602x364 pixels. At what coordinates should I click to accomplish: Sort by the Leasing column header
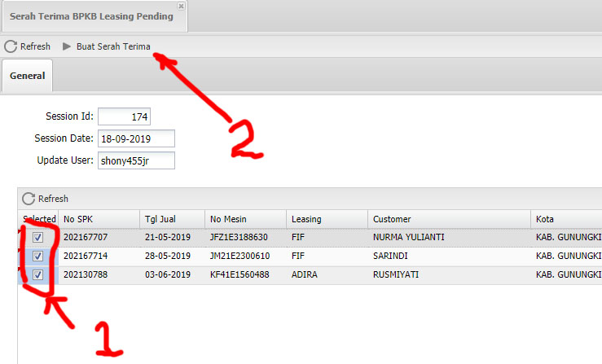(326, 219)
